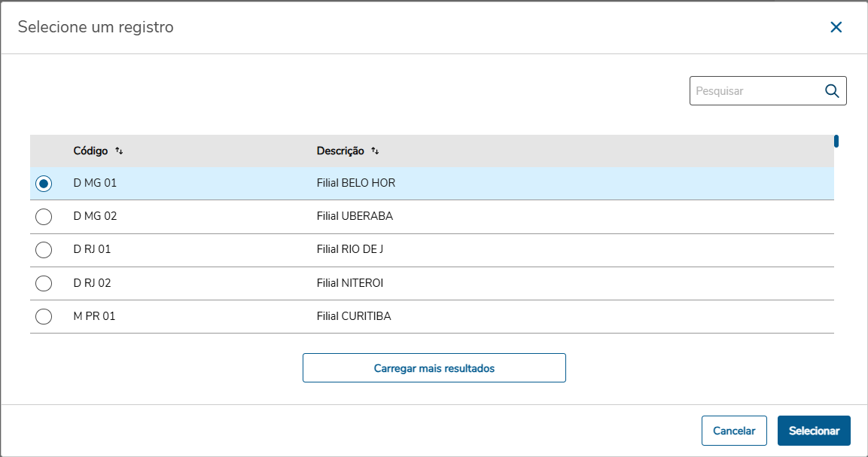
Task: Select the M PR 01 radio button
Action: [x=44, y=317]
